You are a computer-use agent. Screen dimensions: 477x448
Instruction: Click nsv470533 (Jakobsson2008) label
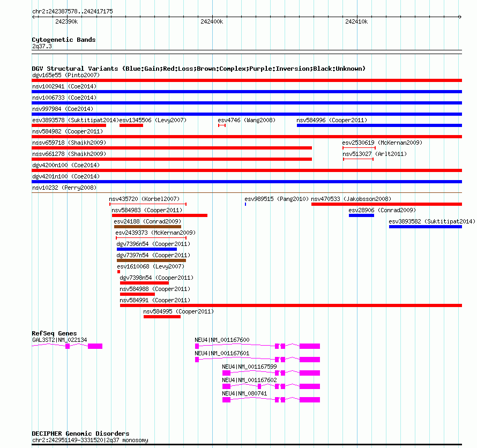click(x=351, y=199)
